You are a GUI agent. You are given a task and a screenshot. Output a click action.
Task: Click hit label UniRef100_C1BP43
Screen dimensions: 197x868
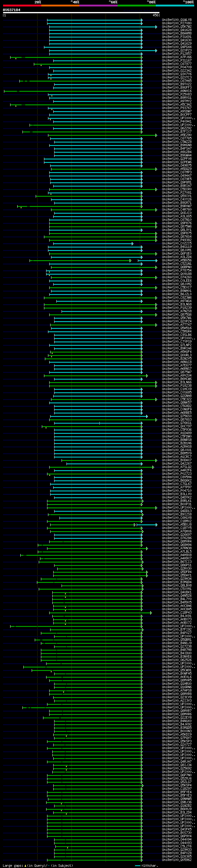tap(177, 613)
